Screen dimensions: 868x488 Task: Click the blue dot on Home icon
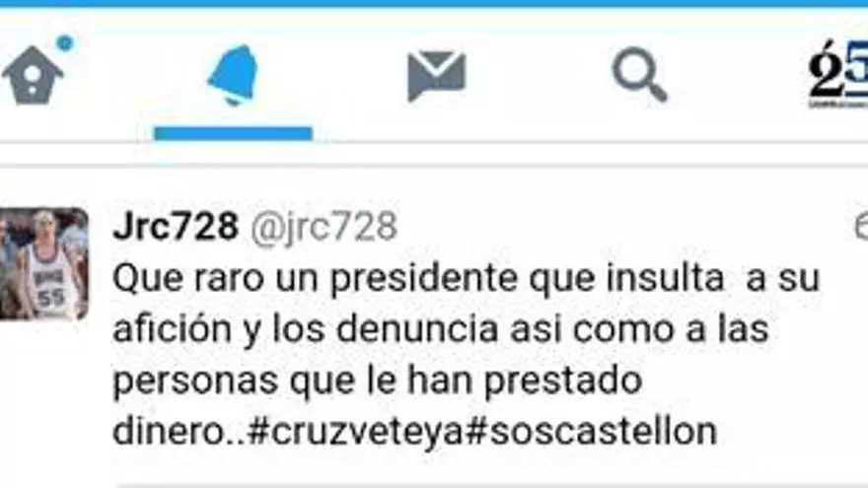65,42
